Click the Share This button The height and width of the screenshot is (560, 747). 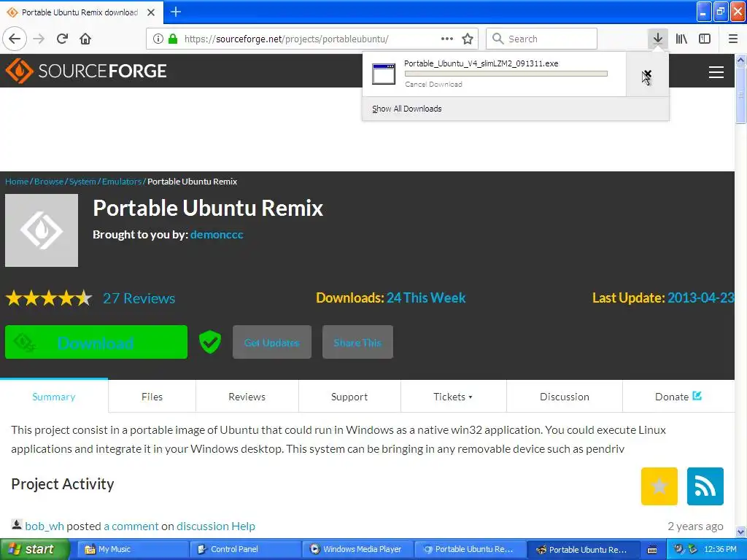click(x=357, y=342)
